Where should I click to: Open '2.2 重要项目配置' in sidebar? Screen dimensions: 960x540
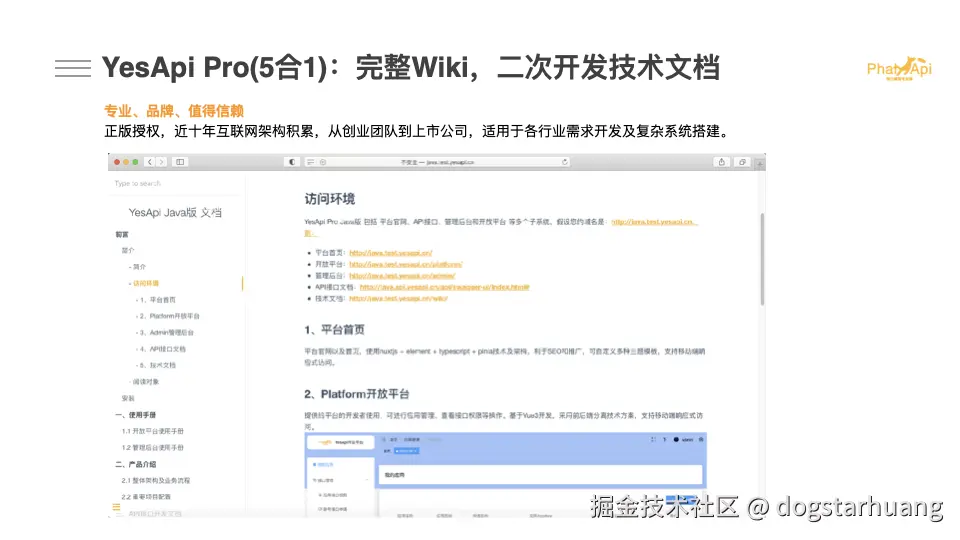146,497
